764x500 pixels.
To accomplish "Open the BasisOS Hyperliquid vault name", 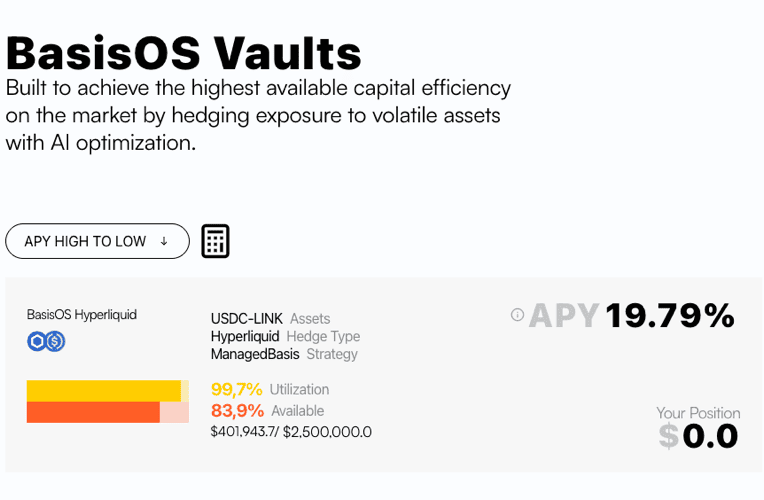I will [x=82, y=315].
